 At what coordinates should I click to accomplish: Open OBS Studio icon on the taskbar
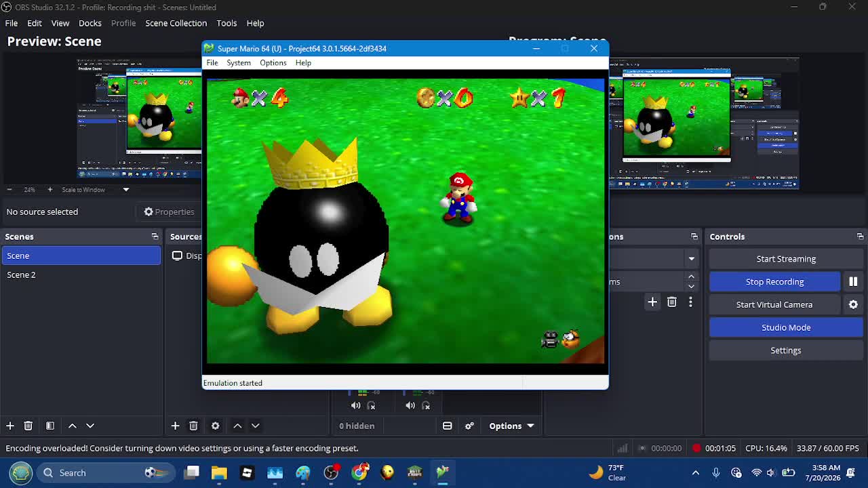point(331,472)
